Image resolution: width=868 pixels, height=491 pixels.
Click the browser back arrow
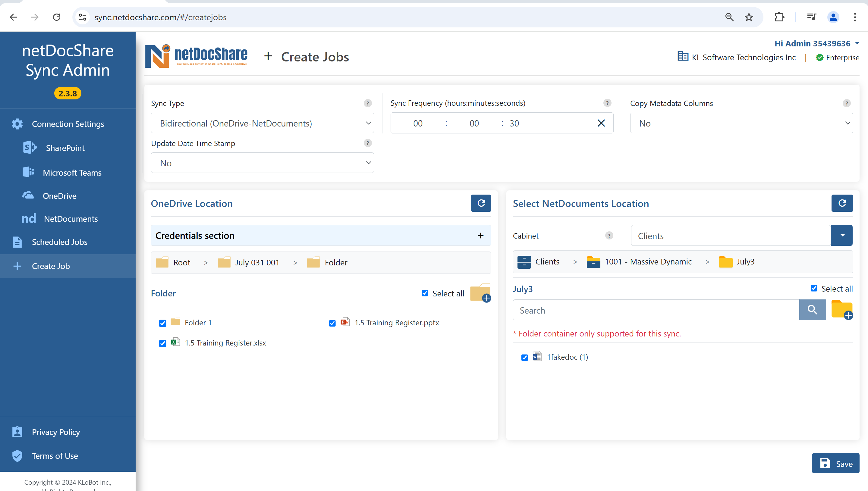coord(13,17)
